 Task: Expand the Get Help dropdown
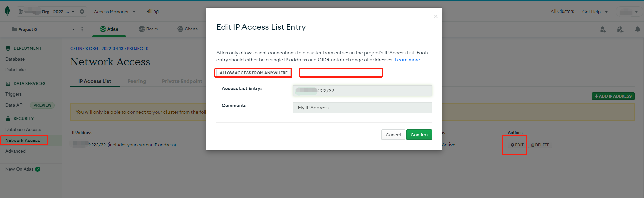pos(595,12)
